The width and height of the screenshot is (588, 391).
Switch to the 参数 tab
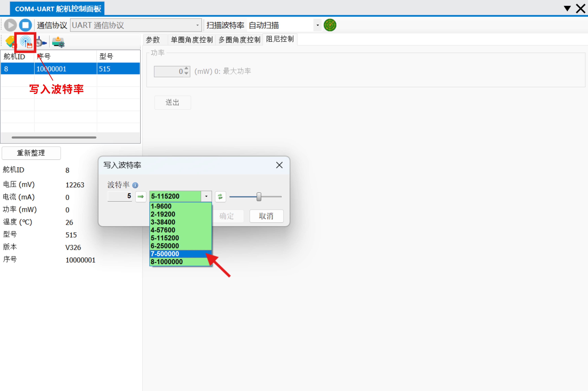(x=153, y=40)
